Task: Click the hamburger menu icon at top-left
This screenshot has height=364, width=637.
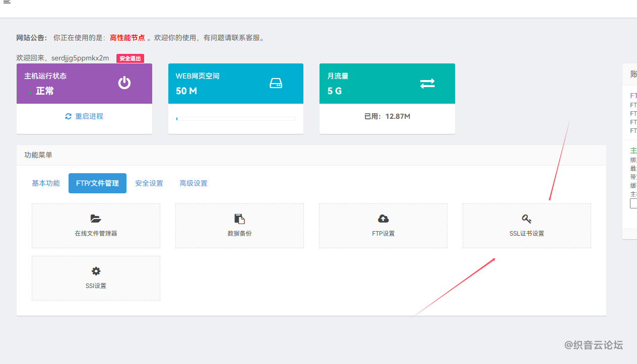Action: point(7,2)
